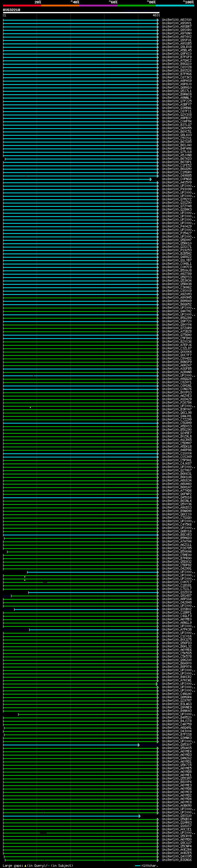Select label UniRef100_C4QLF3
The image size is (197, 868).
(177, 616)
